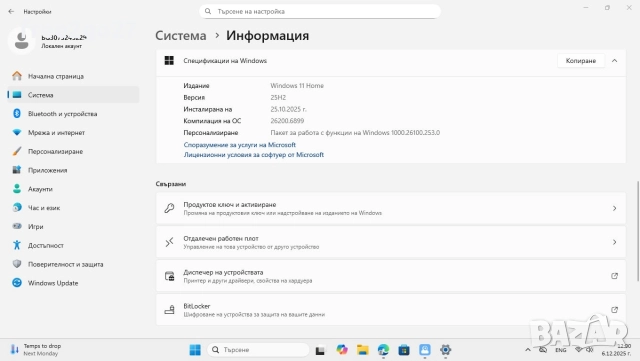Open Отдалечен работен плот
Screen dimensions: 640x361
[x=391, y=242]
